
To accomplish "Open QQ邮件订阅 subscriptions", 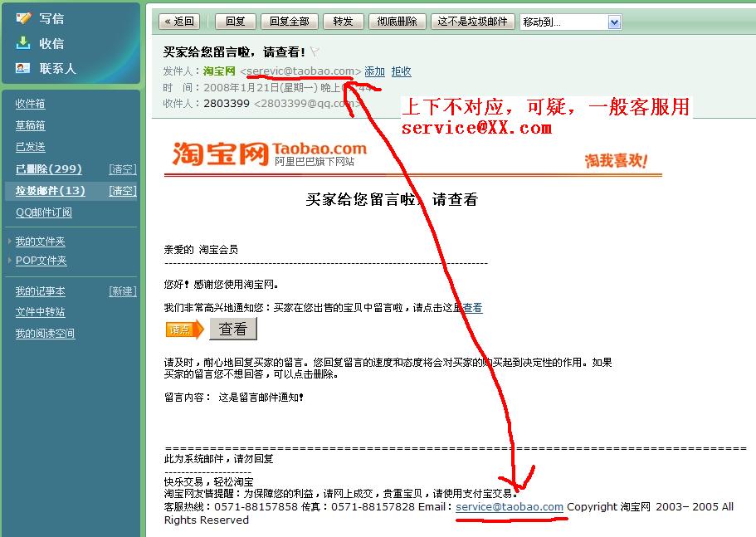I will (x=44, y=212).
